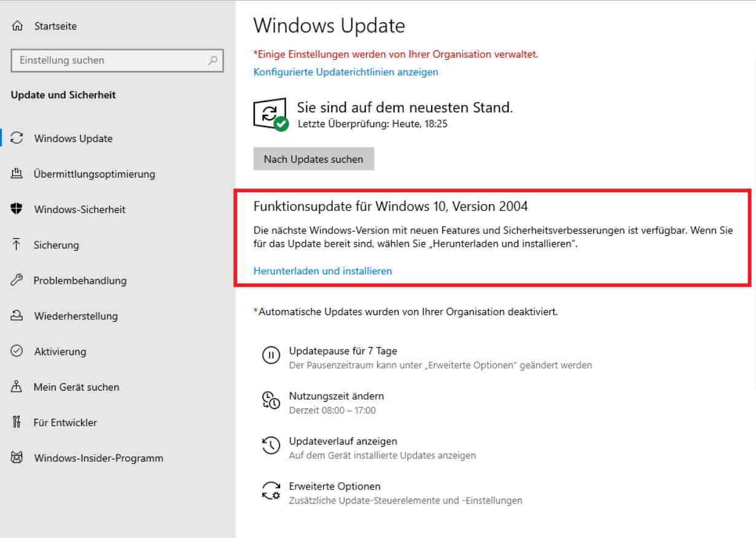The width and height of the screenshot is (756, 538).
Task: Click the Windows Update sync icon in sidebar
Action: pyautogui.click(x=17, y=138)
